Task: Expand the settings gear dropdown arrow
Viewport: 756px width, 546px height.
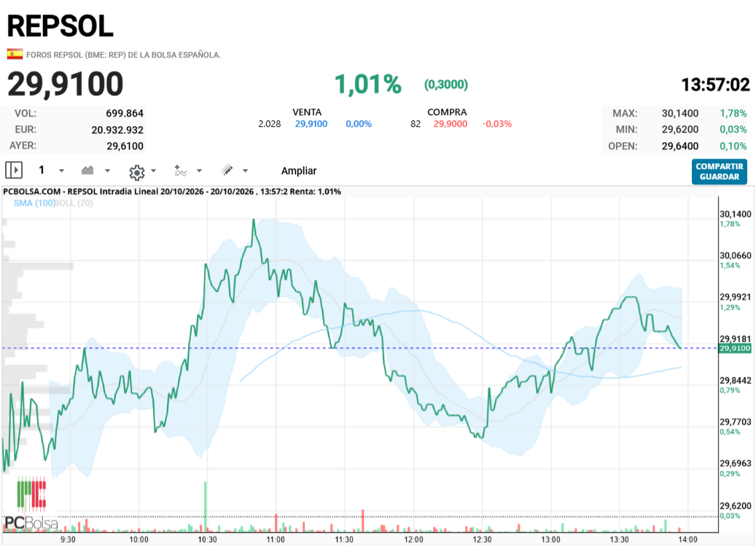Action: (153, 171)
